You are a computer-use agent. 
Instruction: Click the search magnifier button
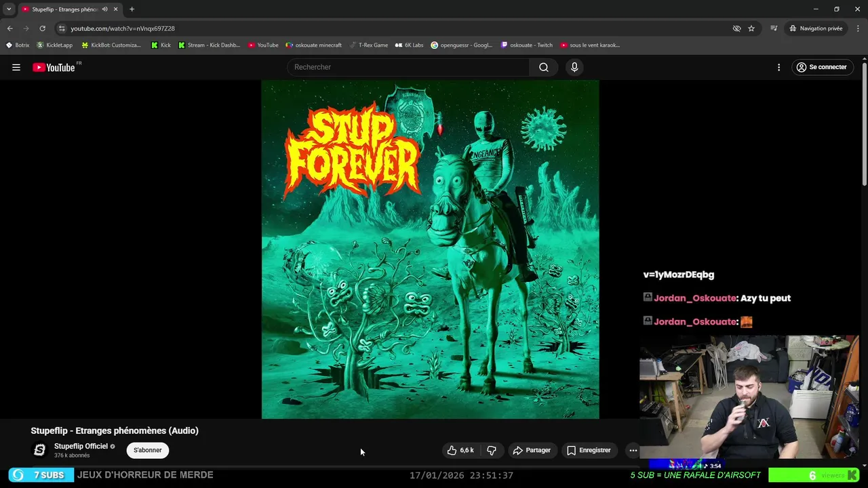pyautogui.click(x=544, y=67)
